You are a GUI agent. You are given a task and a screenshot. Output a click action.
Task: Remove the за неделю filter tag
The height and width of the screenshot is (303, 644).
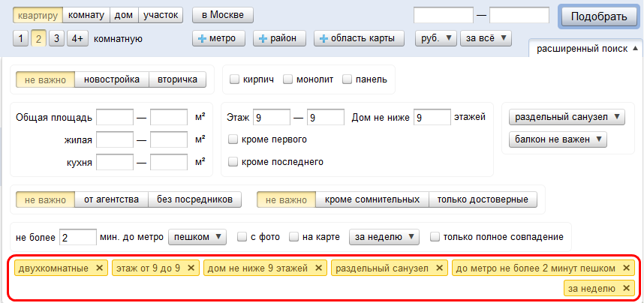[x=626, y=288]
